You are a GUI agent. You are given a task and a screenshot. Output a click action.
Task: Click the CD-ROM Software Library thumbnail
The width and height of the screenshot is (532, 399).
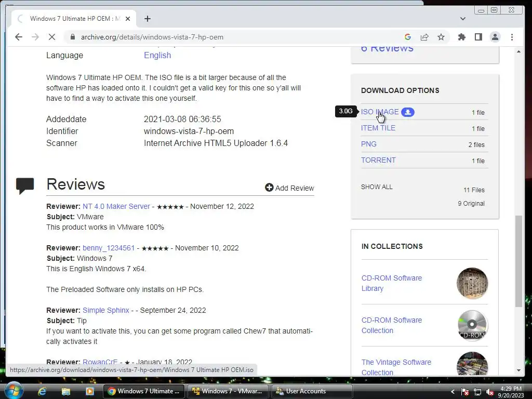pos(472,283)
